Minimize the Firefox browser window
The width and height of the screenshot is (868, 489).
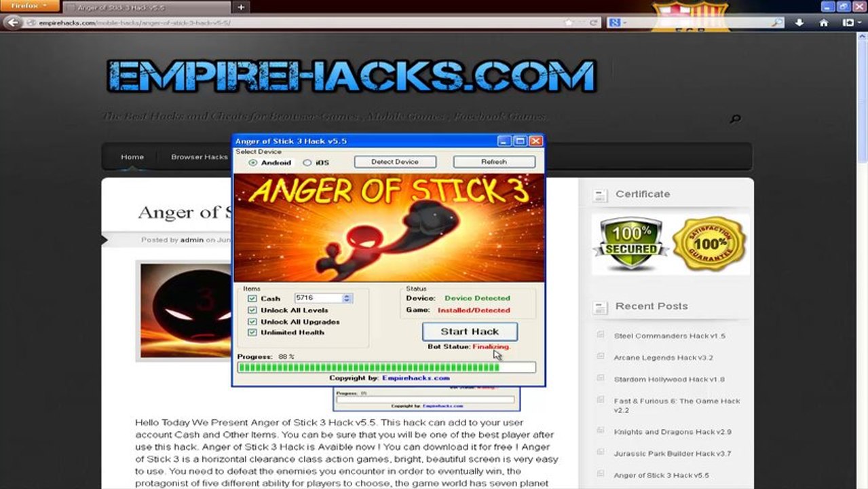pyautogui.click(x=827, y=6)
